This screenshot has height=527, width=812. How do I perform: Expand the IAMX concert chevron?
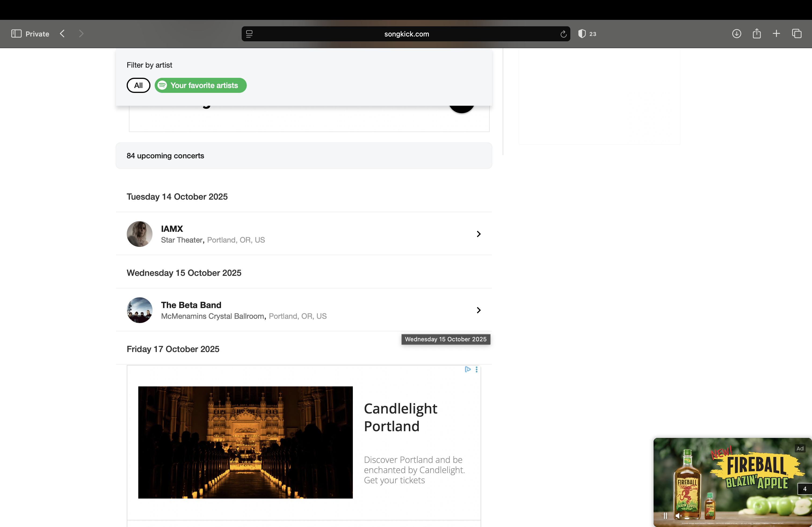(x=478, y=234)
